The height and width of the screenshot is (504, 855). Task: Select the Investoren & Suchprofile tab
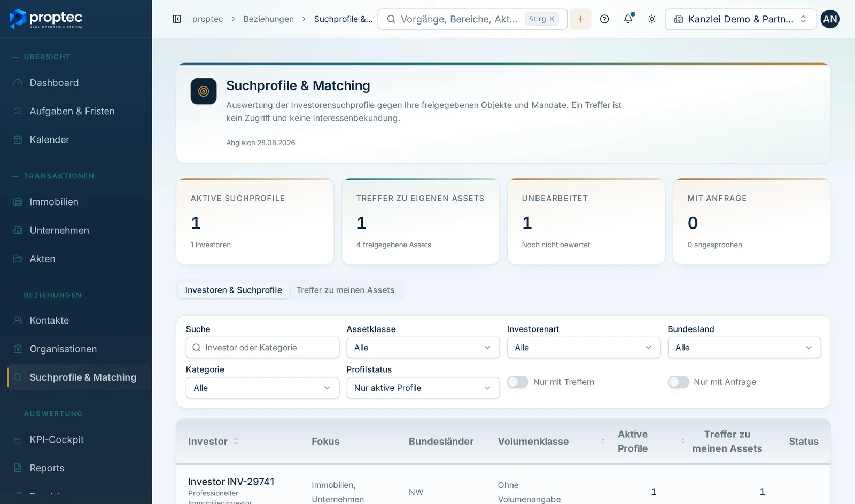pyautogui.click(x=234, y=290)
